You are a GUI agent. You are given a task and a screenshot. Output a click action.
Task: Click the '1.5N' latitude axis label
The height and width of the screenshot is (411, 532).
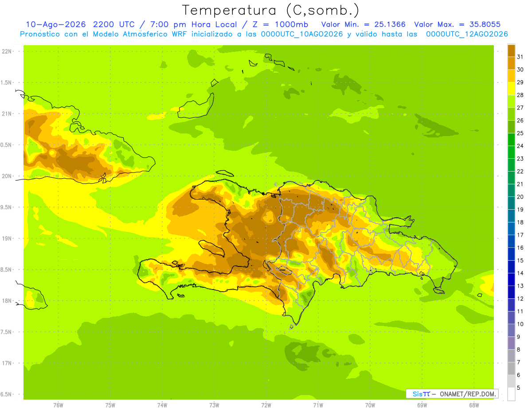tap(6, 83)
